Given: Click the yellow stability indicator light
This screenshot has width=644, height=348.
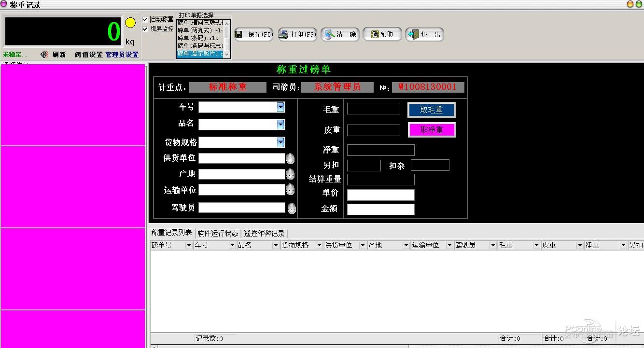Looking at the screenshot, I should coord(130,23).
